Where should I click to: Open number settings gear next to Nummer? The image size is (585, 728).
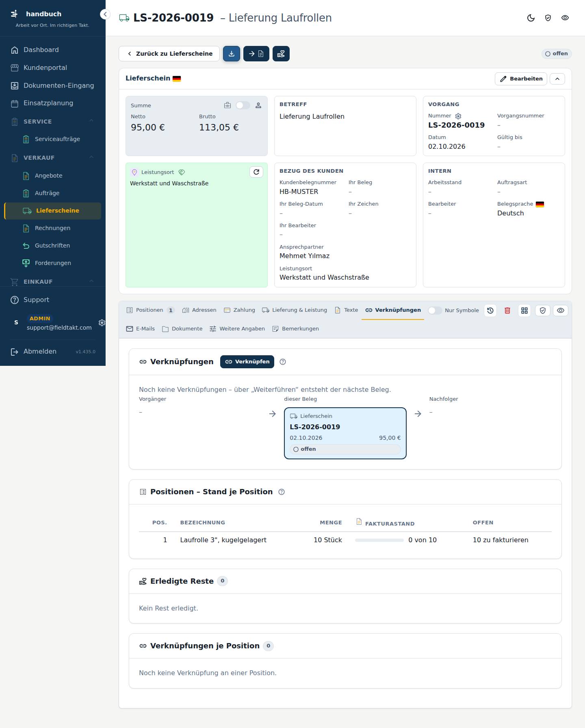[x=458, y=116]
